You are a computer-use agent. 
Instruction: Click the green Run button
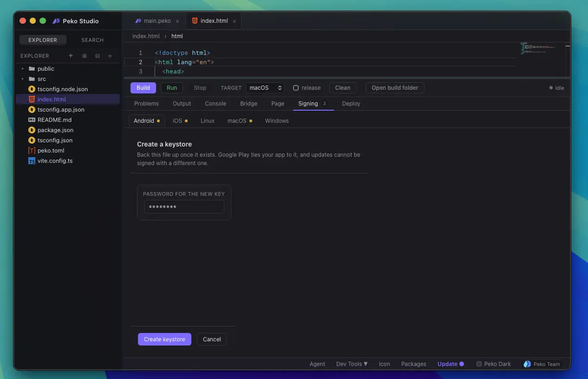(x=172, y=88)
